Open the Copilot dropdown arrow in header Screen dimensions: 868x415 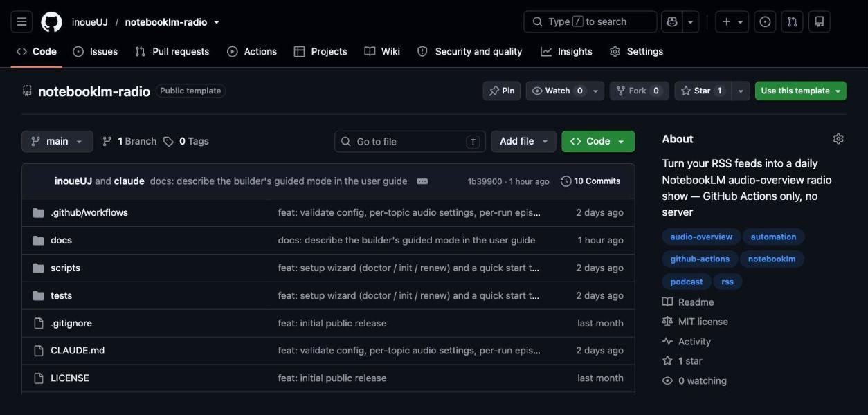tap(690, 21)
